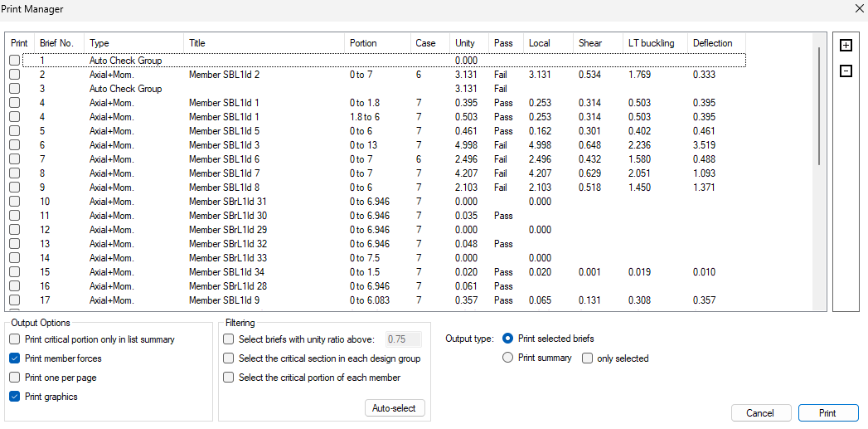Image resolution: width=868 pixels, height=429 pixels.
Task: Close the Print Manager dialog
Action: (x=857, y=8)
